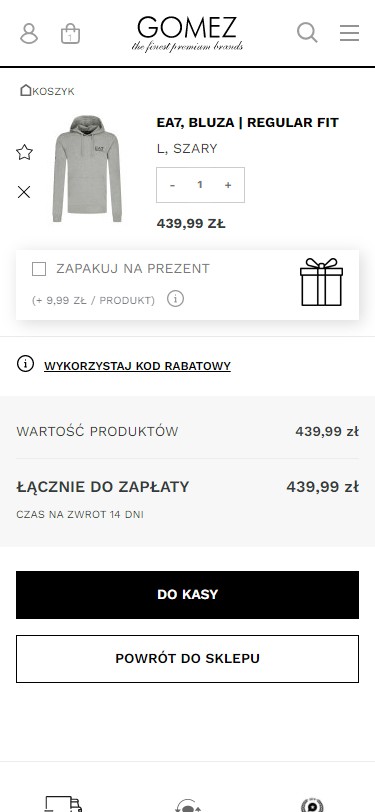Click the GOMEZ logo
The width and height of the screenshot is (375, 812).
(187, 34)
